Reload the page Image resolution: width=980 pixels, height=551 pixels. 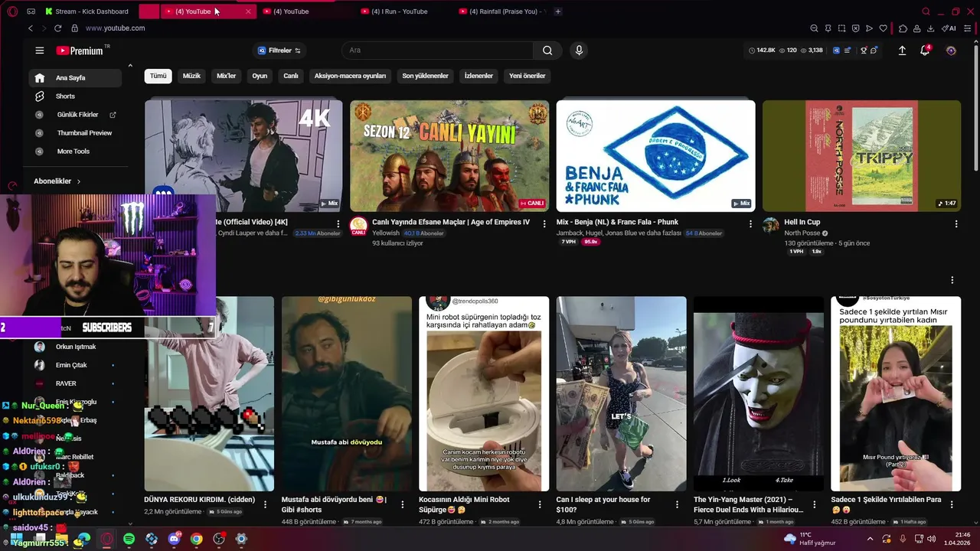click(x=57, y=28)
